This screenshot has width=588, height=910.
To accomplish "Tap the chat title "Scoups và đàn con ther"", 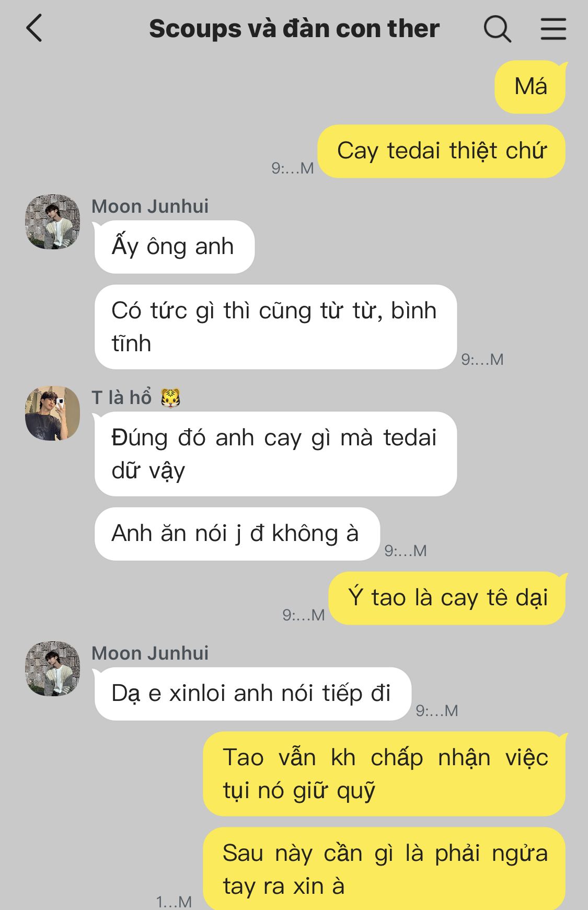I will (x=294, y=29).
